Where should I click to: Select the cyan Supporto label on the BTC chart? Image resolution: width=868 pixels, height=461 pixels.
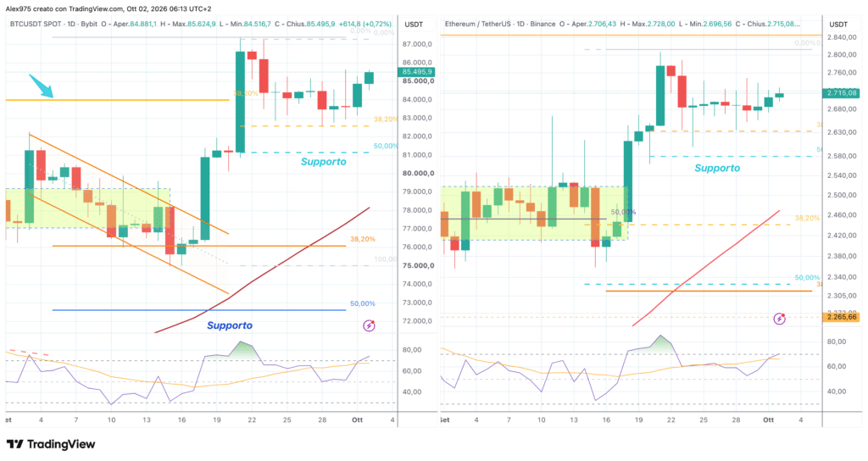(x=323, y=162)
